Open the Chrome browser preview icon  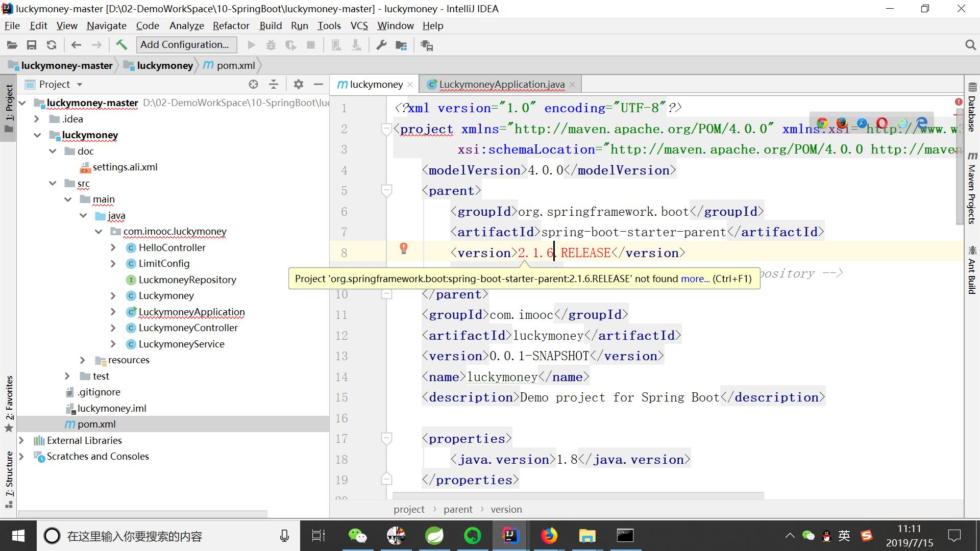pyautogui.click(x=822, y=123)
